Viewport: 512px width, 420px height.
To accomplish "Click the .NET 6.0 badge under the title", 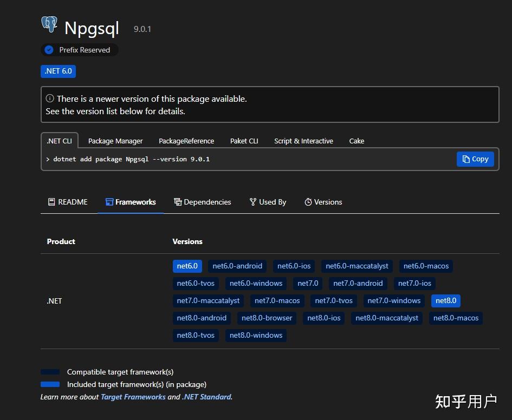I will click(58, 71).
